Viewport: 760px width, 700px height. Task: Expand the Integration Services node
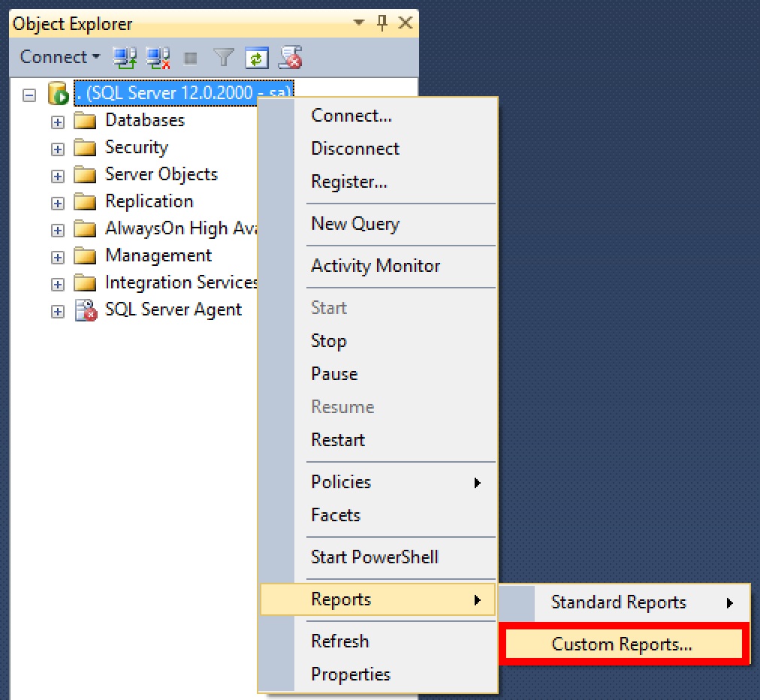tap(58, 285)
